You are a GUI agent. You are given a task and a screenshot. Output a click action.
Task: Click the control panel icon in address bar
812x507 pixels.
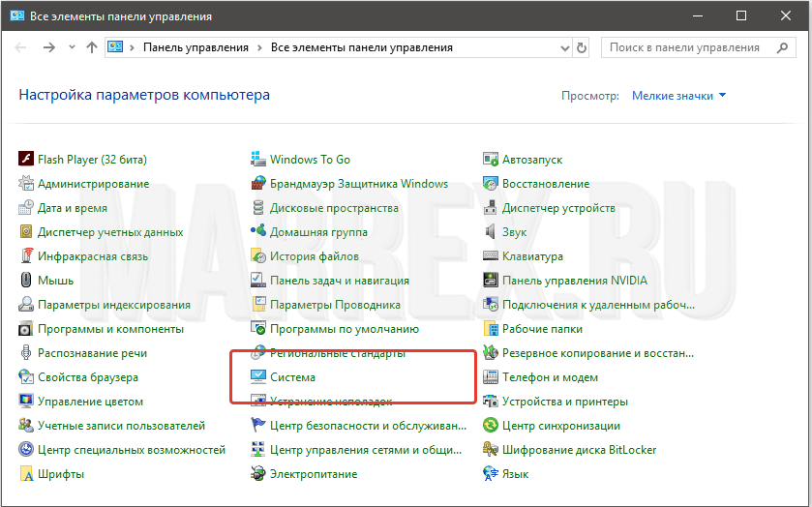click(115, 47)
